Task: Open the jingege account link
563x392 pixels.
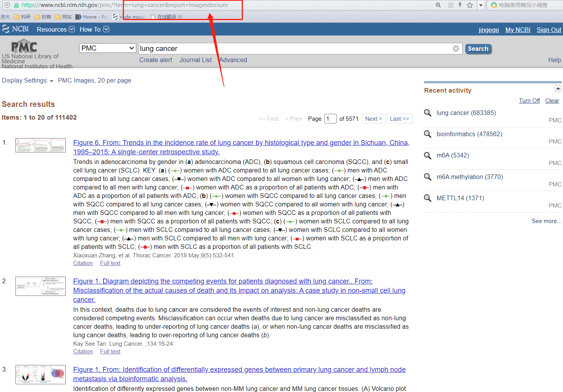Action: (488, 30)
